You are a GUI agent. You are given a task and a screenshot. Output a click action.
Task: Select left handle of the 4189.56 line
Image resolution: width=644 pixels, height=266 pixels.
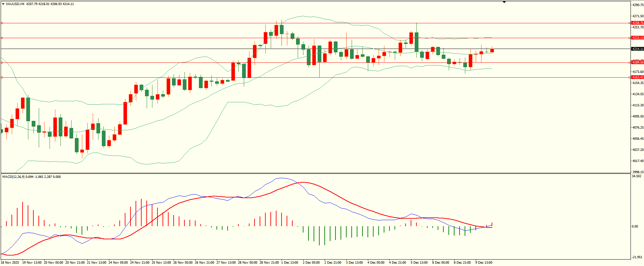2,62
